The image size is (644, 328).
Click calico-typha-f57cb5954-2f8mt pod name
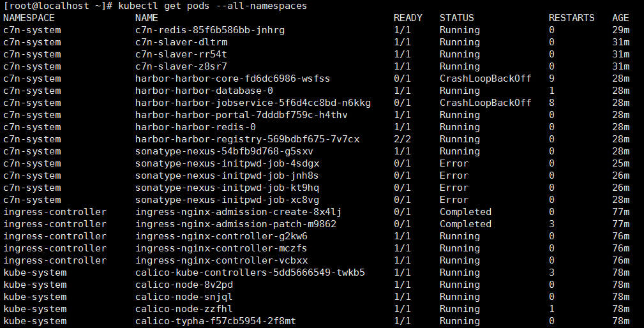(x=216, y=321)
